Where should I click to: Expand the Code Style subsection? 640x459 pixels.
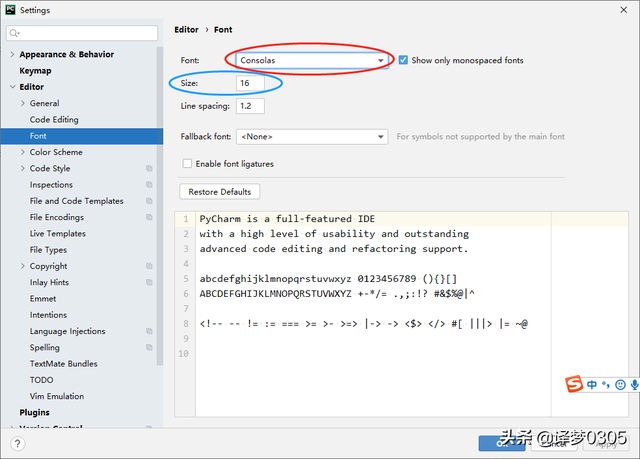pyautogui.click(x=23, y=169)
